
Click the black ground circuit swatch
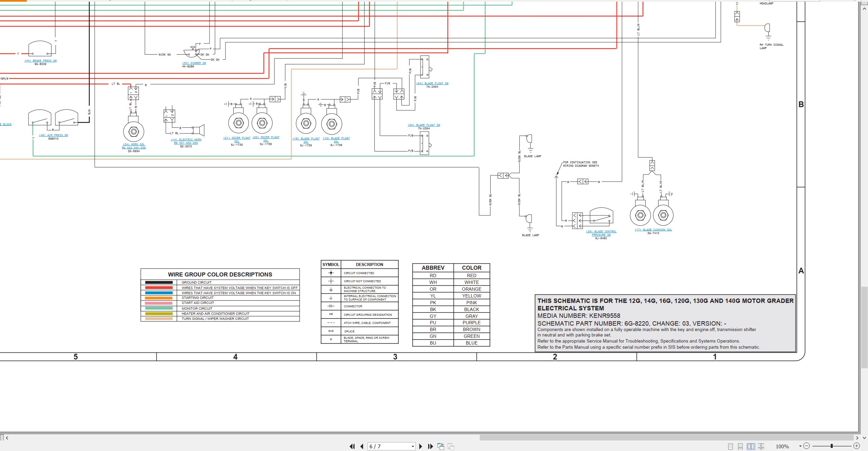[x=159, y=282]
